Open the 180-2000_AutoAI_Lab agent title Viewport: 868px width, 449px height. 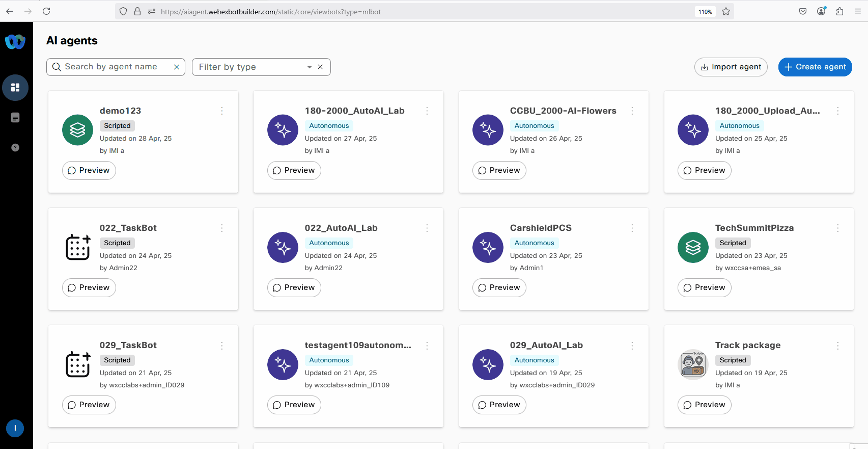click(354, 111)
